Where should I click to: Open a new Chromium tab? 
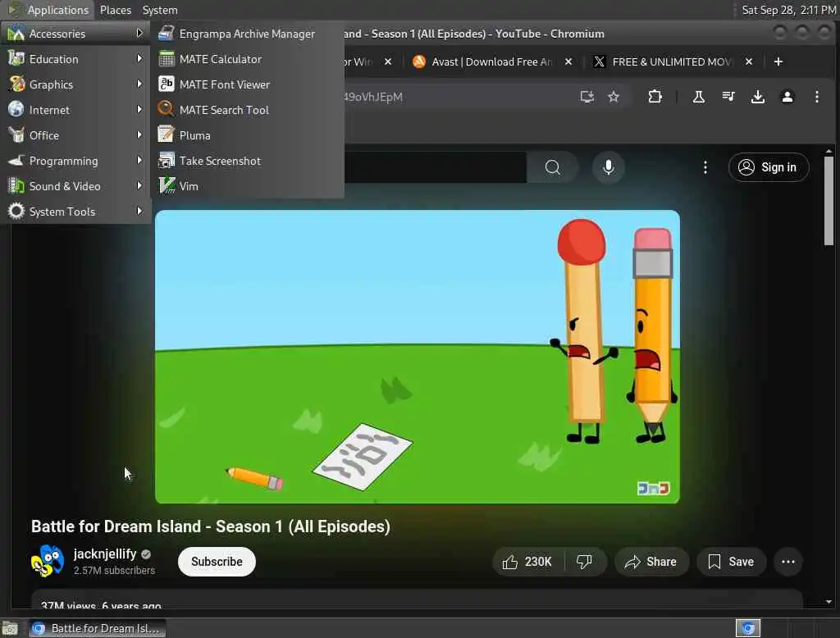click(778, 62)
